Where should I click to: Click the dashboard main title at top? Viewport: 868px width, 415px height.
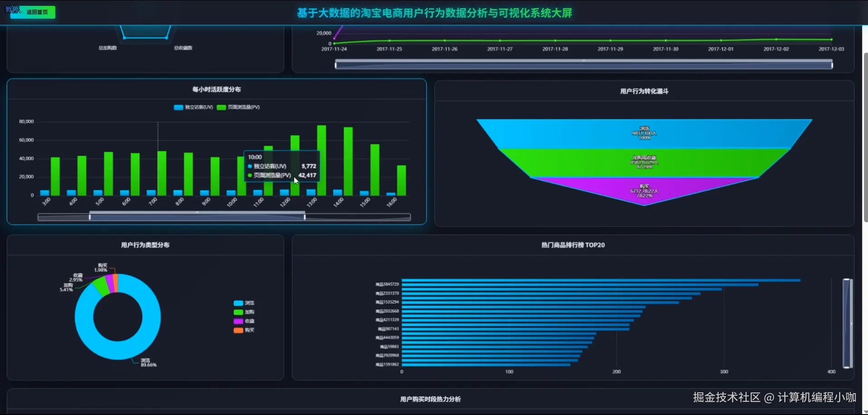point(434,13)
